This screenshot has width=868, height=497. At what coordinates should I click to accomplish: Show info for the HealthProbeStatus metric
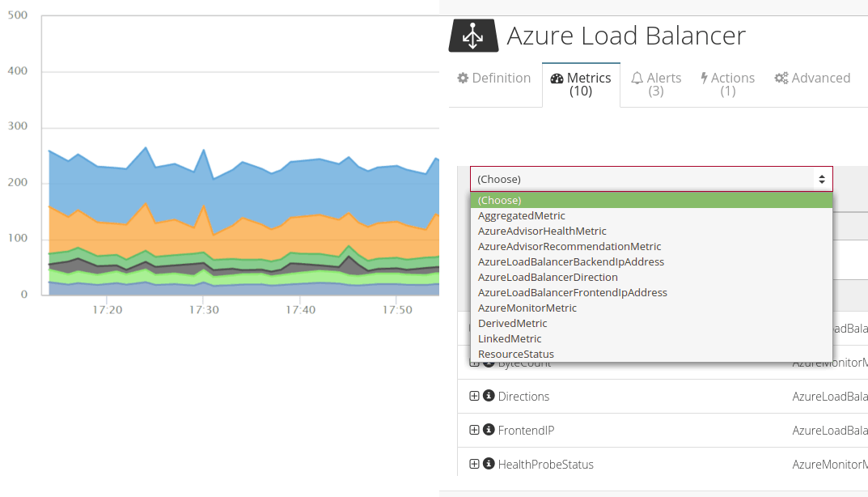coord(489,464)
